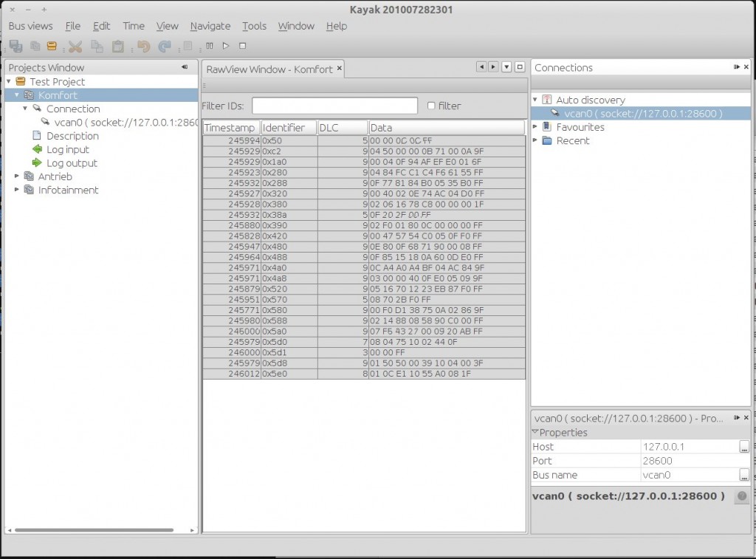This screenshot has width=756, height=559.
Task: Expand the Infotainment bus node
Action: (18, 190)
